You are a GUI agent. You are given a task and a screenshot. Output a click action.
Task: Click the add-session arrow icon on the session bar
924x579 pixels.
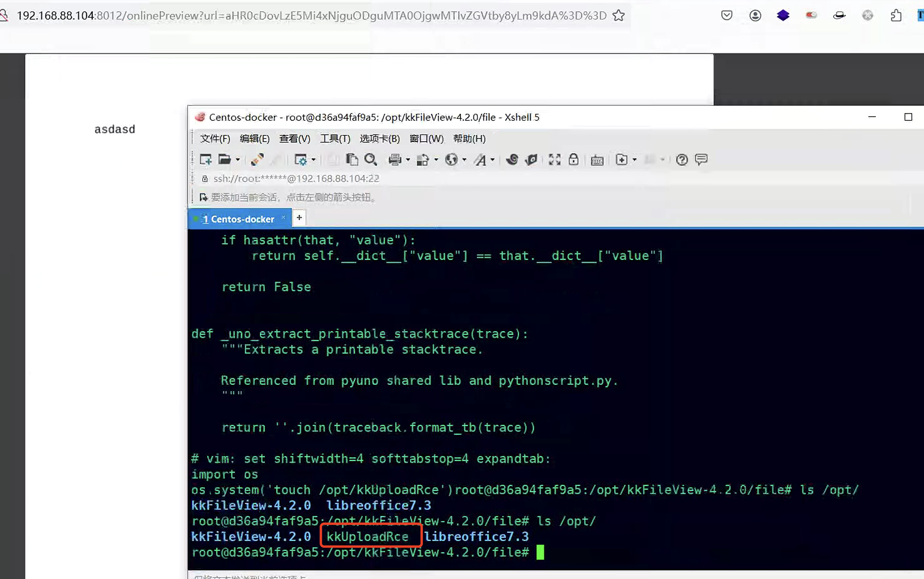(x=204, y=197)
